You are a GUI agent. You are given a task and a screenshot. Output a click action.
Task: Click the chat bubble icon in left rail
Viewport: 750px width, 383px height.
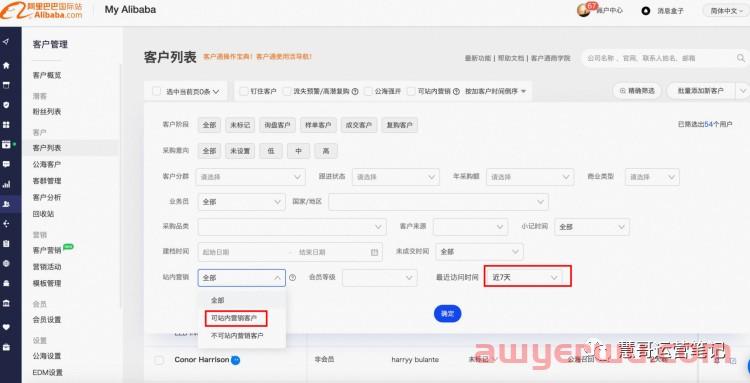pos(6,164)
